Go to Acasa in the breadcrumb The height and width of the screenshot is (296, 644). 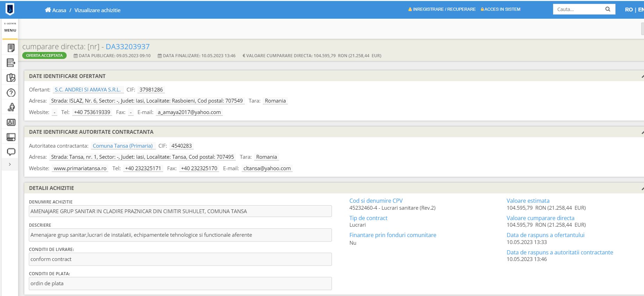pos(56,10)
